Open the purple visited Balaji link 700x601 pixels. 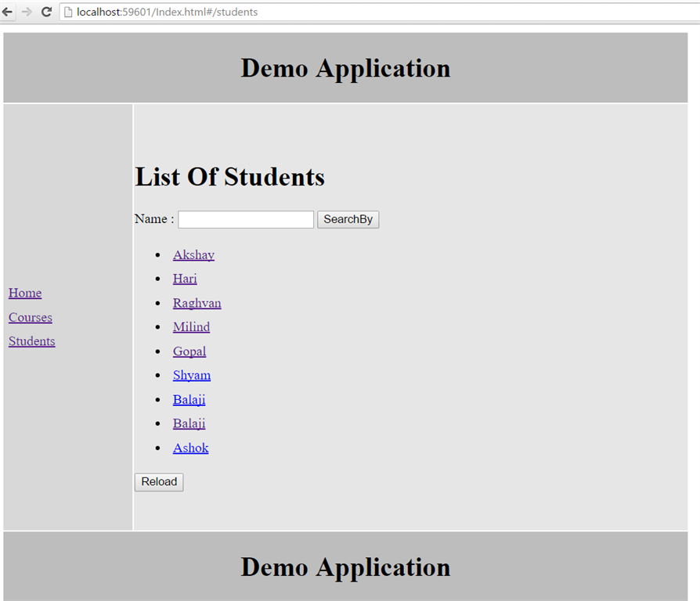pyautogui.click(x=189, y=423)
